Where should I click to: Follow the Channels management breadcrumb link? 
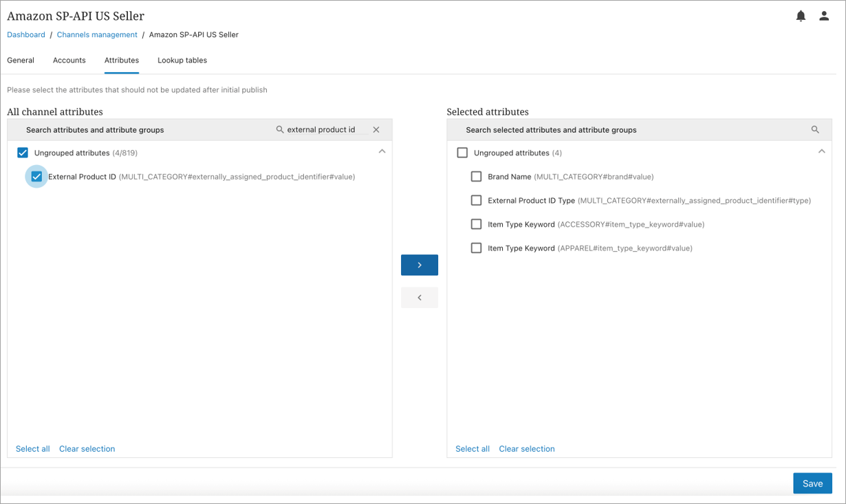coord(97,34)
